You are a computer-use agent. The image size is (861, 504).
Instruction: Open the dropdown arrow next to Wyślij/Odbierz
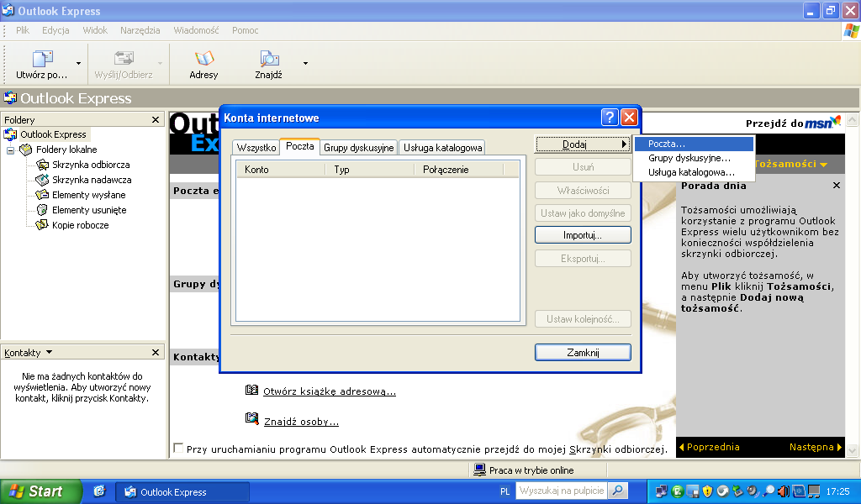160,64
